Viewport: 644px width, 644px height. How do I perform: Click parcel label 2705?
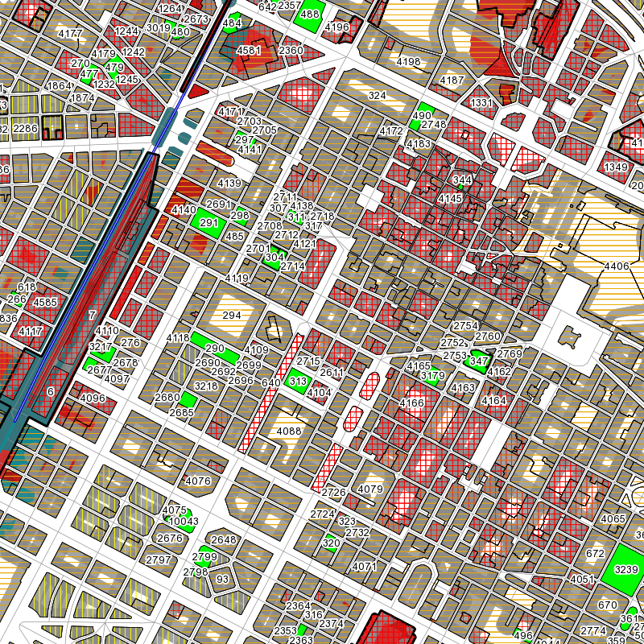pos(264,130)
